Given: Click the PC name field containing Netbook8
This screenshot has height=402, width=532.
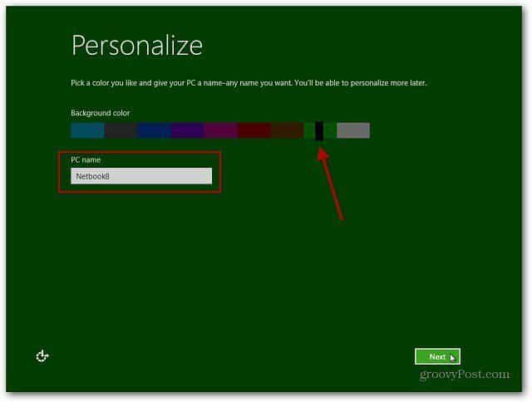Looking at the screenshot, I should coord(141,176).
